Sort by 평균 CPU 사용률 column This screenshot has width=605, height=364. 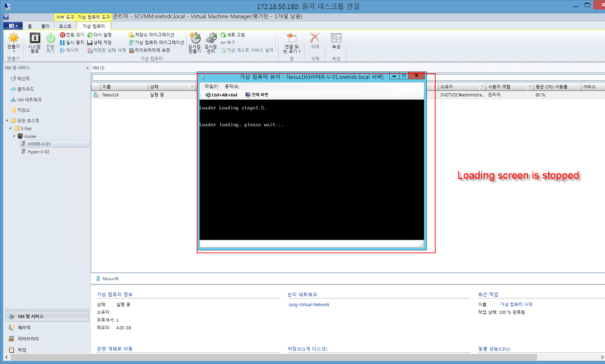pos(557,87)
